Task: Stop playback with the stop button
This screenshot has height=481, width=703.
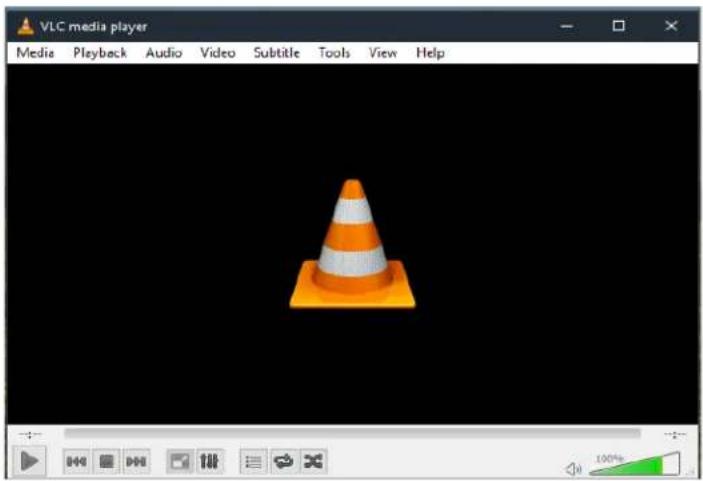Action: click(x=106, y=461)
